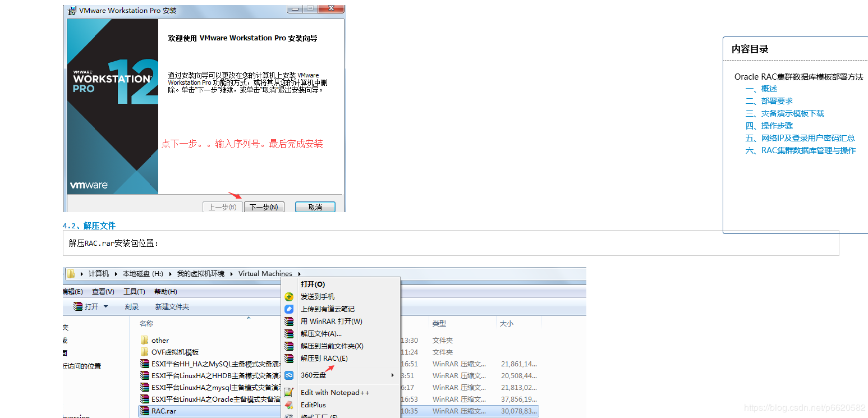Go to 六、RAC集群数据库管理与操作 link
The image size is (868, 418).
click(x=801, y=150)
